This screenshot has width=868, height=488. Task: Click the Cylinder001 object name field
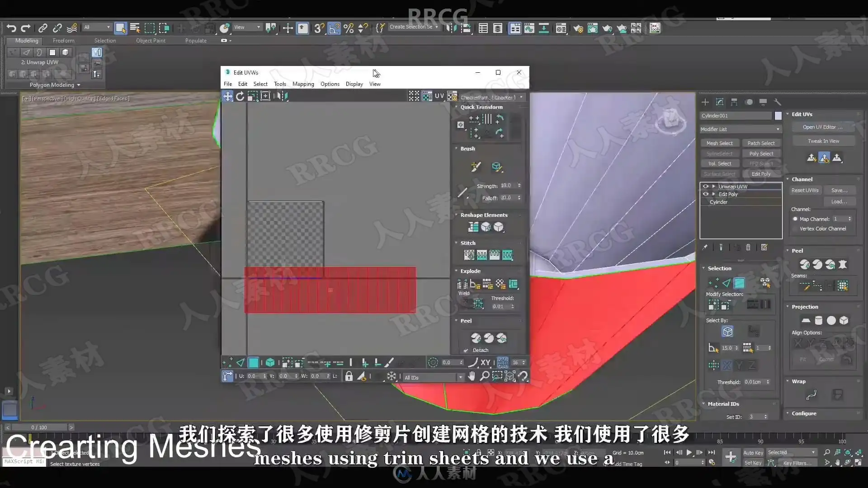click(736, 116)
